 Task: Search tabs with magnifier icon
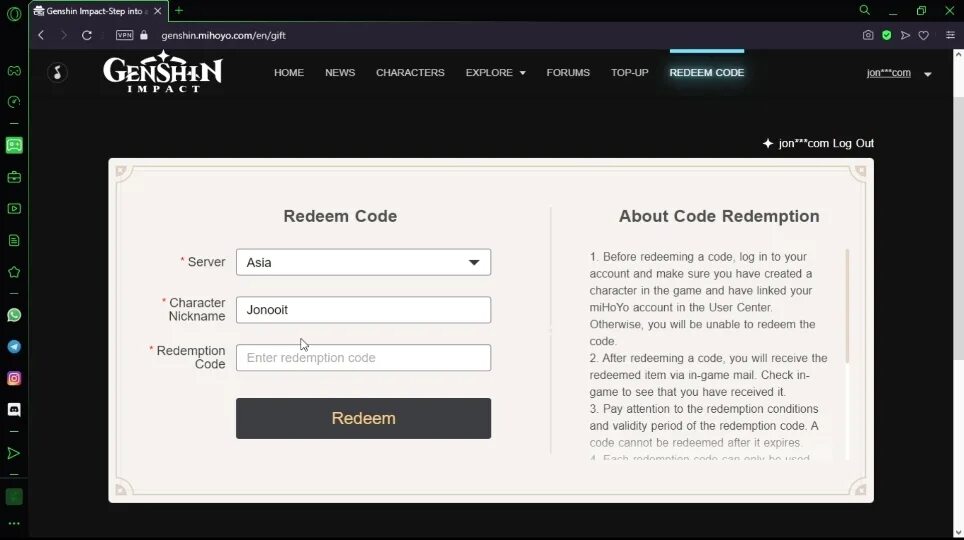[x=864, y=10]
